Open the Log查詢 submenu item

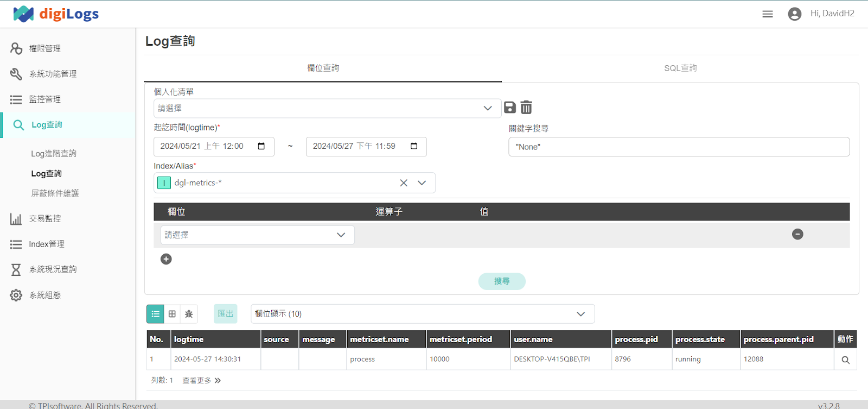pos(47,174)
